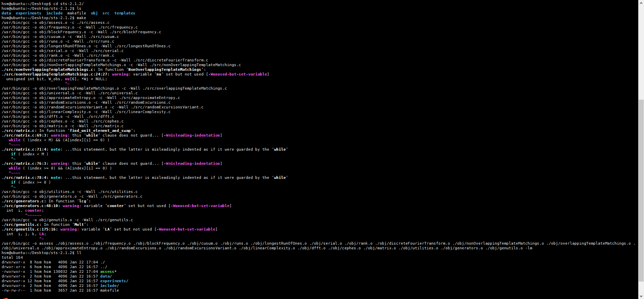Click 'src' directory name in ls output
Image resolution: width=644 pixels, height=299 pixels.
[x=106, y=13]
